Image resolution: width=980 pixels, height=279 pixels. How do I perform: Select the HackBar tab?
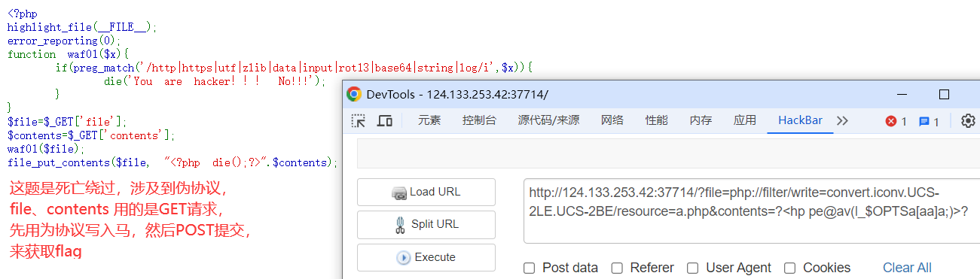(800, 120)
